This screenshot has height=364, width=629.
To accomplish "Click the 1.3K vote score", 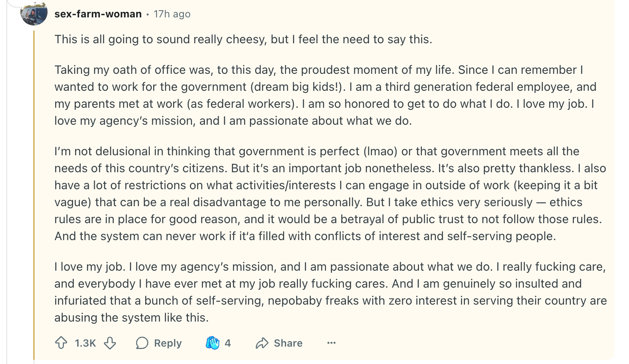I will [85, 343].
